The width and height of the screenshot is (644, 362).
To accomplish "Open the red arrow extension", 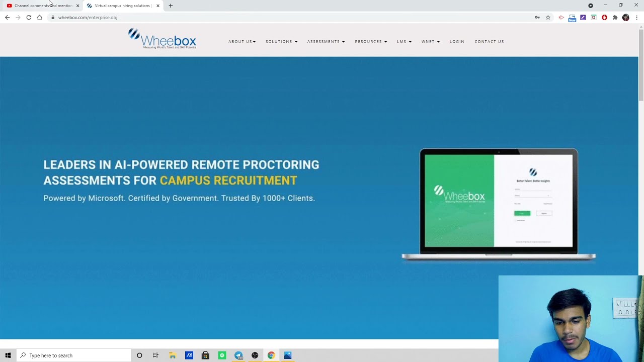I will [x=561, y=18].
